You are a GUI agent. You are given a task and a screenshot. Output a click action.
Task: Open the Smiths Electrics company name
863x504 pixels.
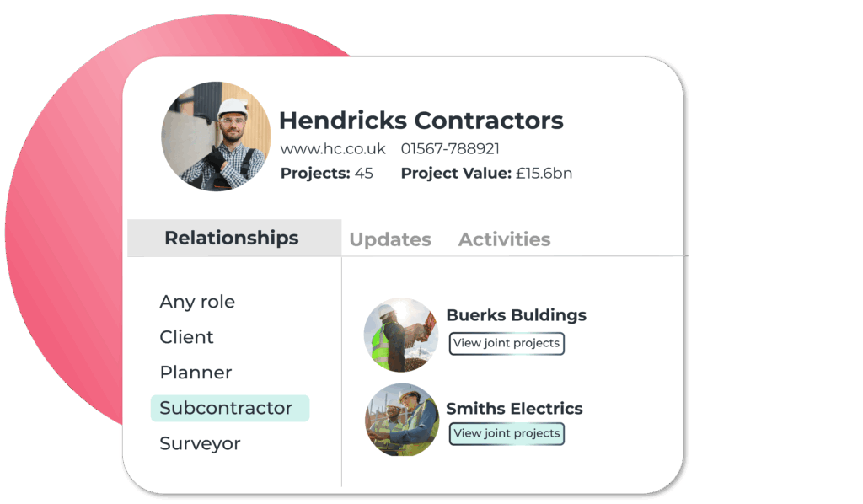[x=514, y=408]
